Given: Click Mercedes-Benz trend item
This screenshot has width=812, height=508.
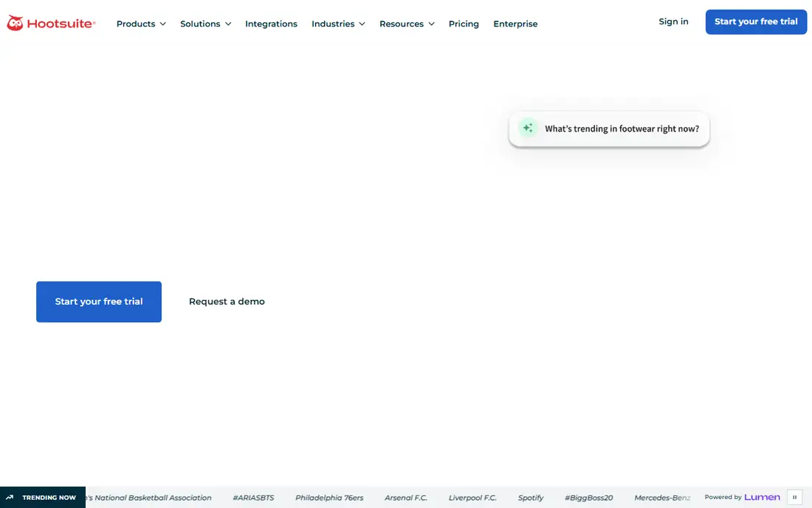Looking at the screenshot, I should point(662,498).
